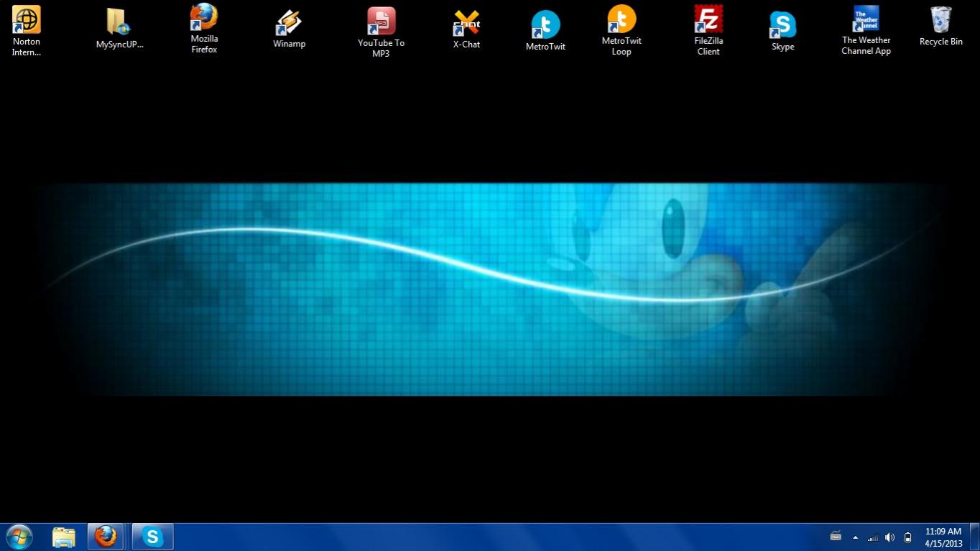Screen dimensions: 980x551
Task: Switch to Firefox in the taskbar
Action: [106, 537]
